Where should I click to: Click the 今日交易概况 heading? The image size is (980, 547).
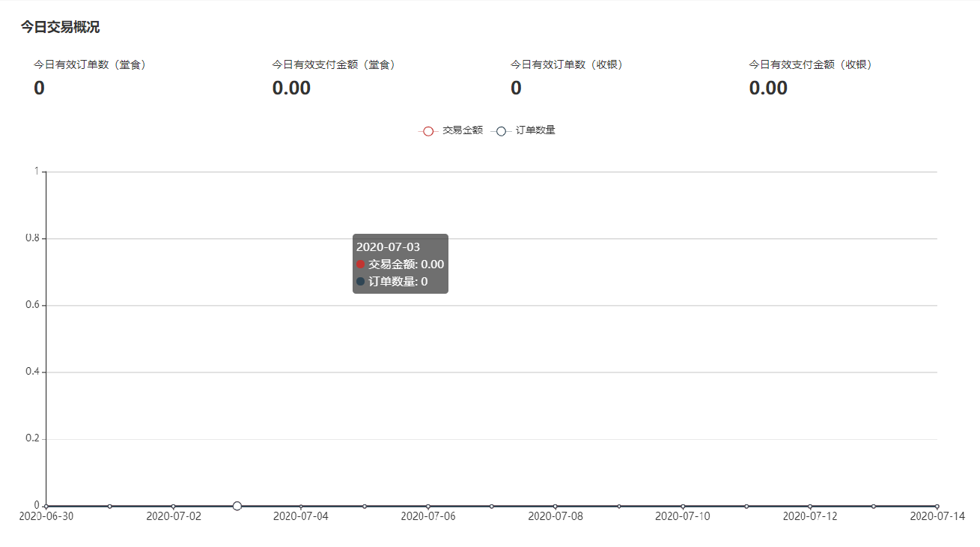point(60,28)
